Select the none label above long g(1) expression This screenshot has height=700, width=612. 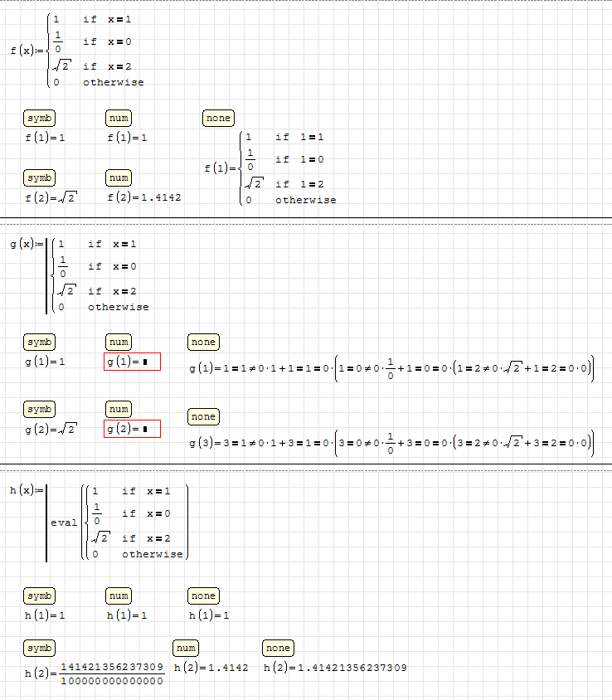tap(202, 342)
